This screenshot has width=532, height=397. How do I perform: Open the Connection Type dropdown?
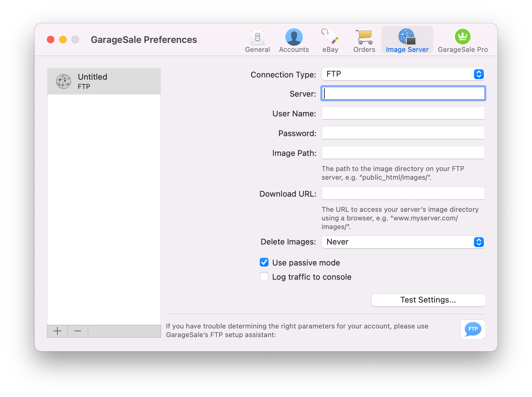(x=403, y=74)
